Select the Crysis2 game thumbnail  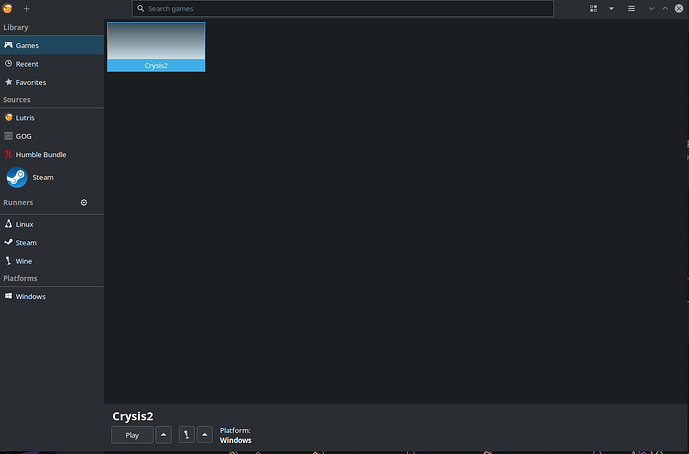tap(156, 47)
